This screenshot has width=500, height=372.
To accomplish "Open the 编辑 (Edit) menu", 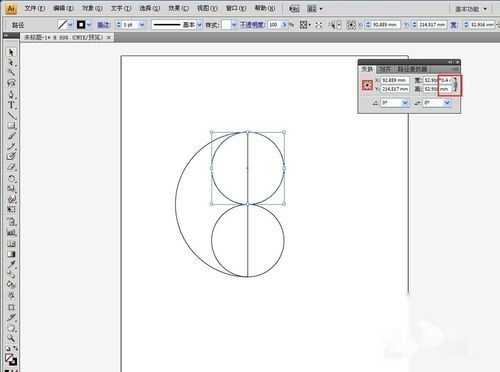I will (63, 8).
